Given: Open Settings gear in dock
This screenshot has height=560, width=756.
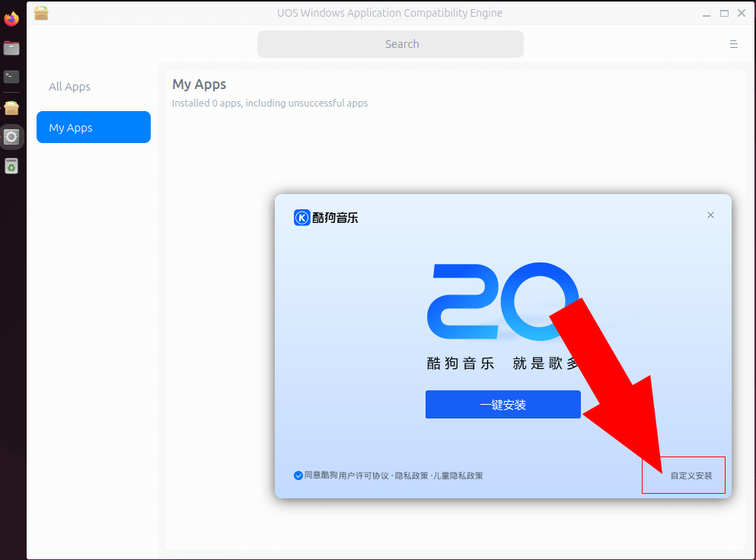Looking at the screenshot, I should (11, 138).
